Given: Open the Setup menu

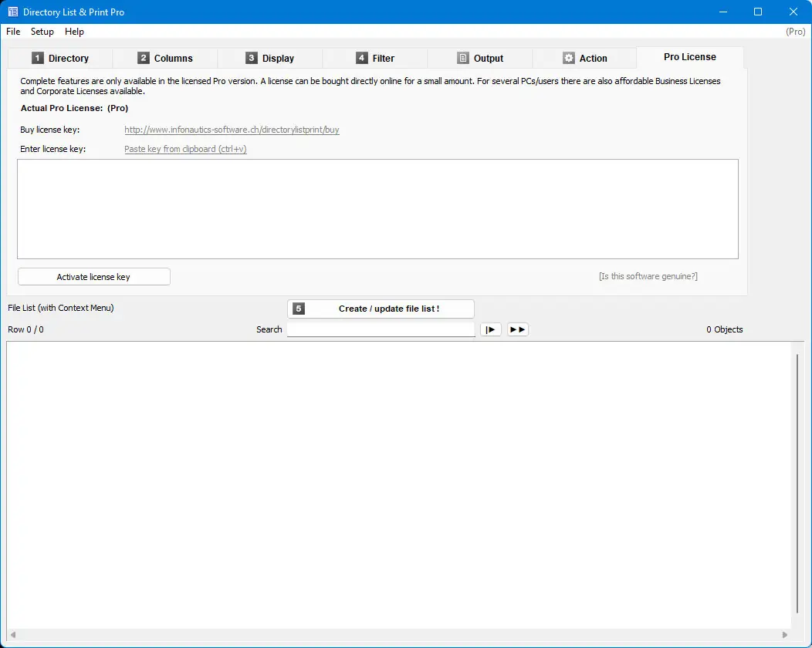Looking at the screenshot, I should coord(42,32).
